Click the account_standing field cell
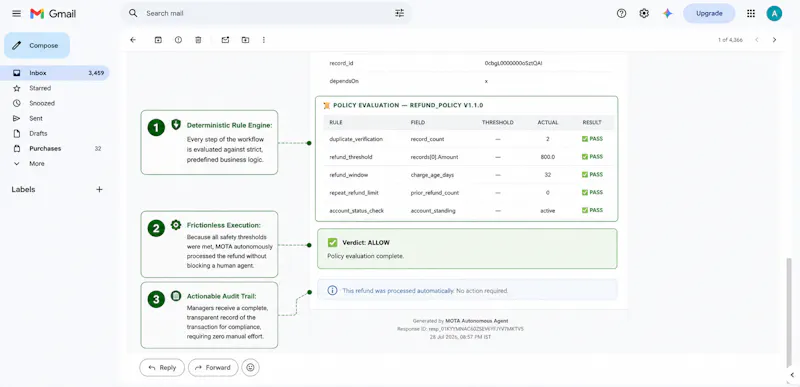Screen dimensions: 800x387 coord(433,211)
